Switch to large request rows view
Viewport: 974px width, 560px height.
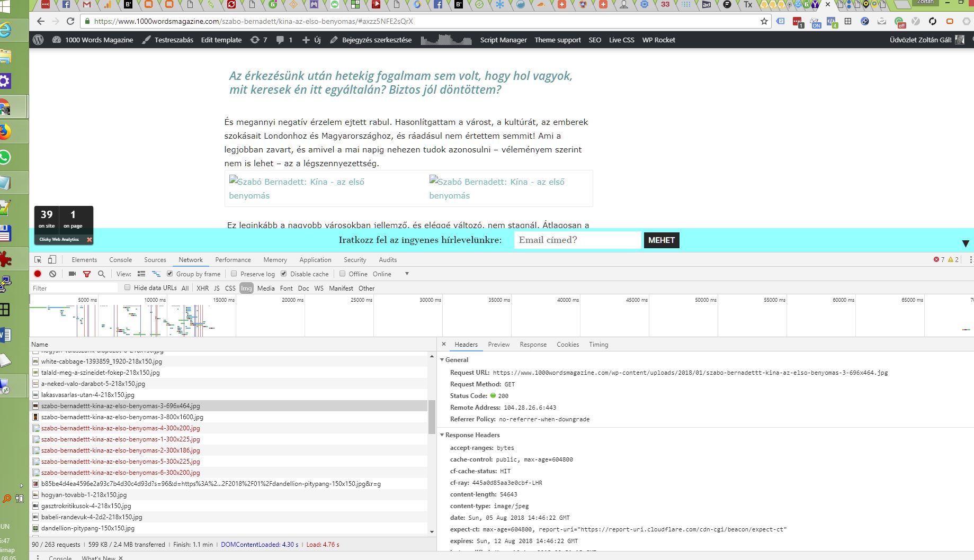(141, 274)
